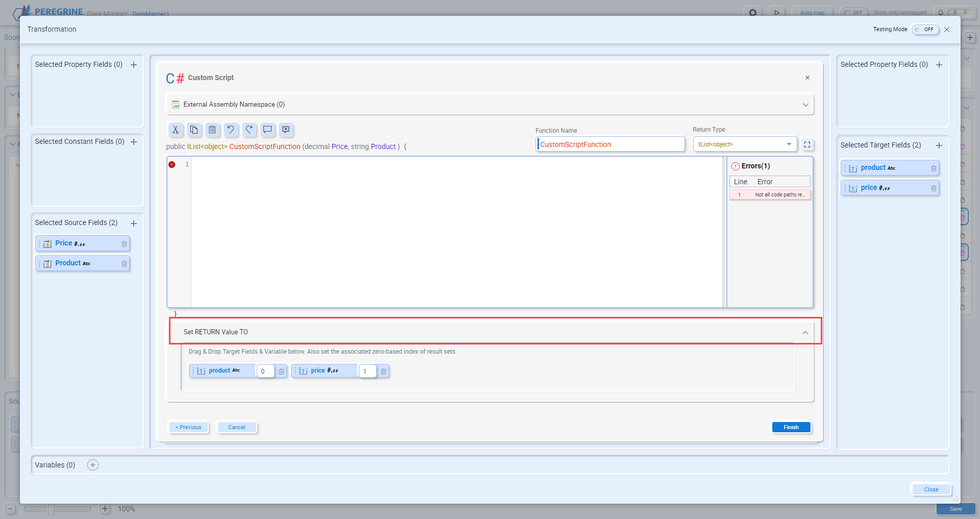The height and width of the screenshot is (519, 980).
Task: Click the Uncomment selection icon
Action: (286, 130)
